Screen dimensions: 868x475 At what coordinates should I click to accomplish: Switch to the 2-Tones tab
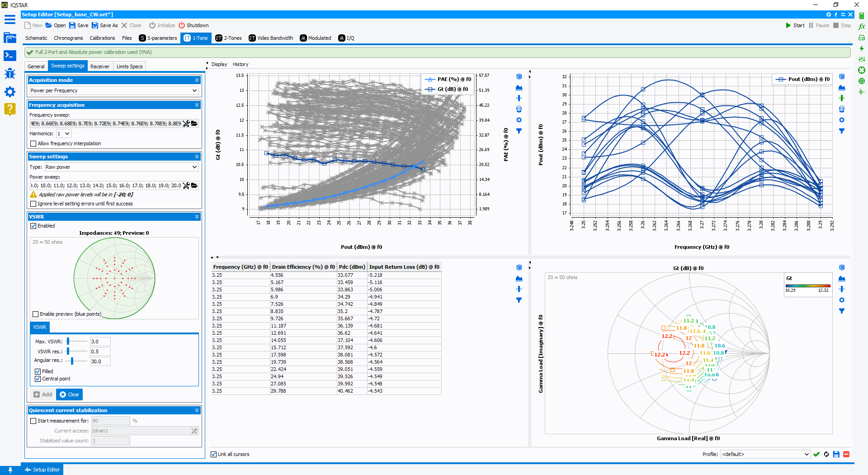(228, 38)
